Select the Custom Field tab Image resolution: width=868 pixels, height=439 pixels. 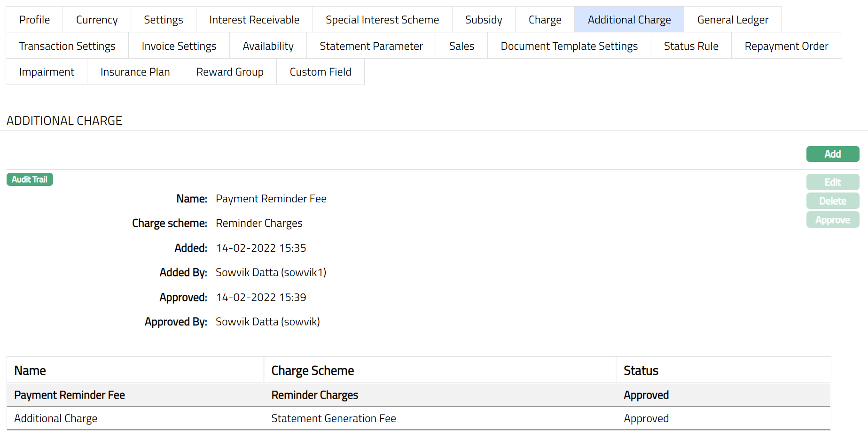[321, 72]
